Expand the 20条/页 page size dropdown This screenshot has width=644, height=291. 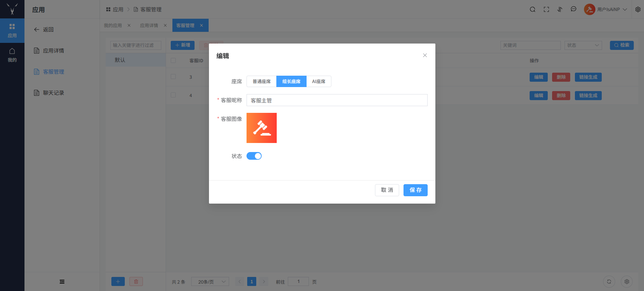pos(210,282)
